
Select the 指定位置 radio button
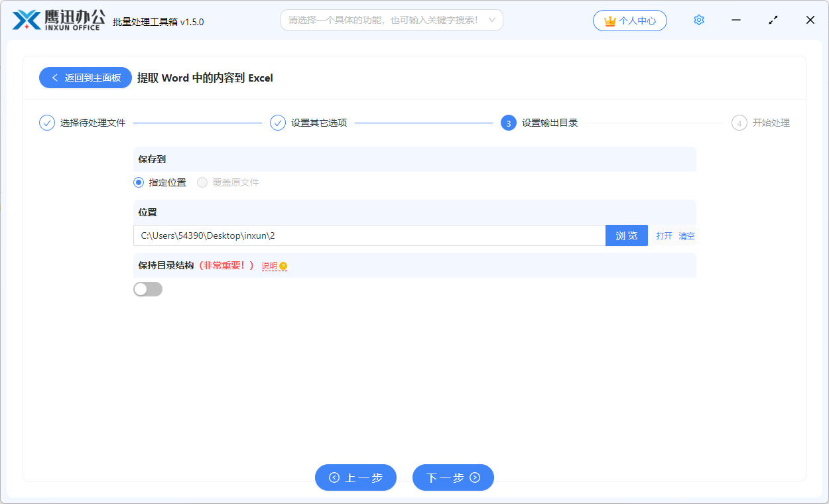pyautogui.click(x=139, y=182)
